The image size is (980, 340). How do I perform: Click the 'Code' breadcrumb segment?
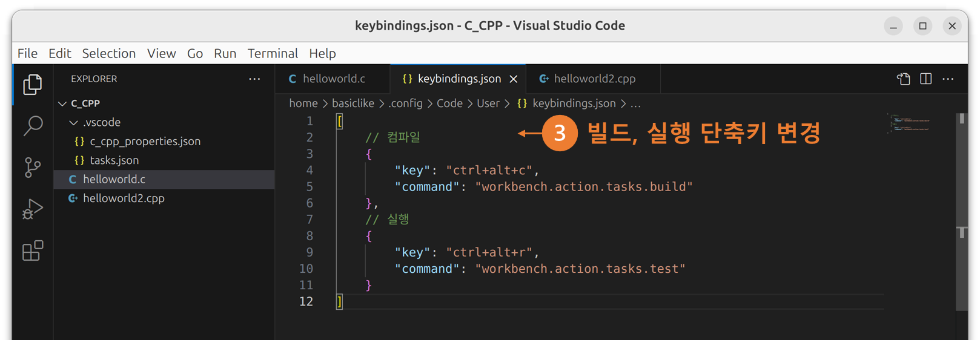click(x=449, y=103)
